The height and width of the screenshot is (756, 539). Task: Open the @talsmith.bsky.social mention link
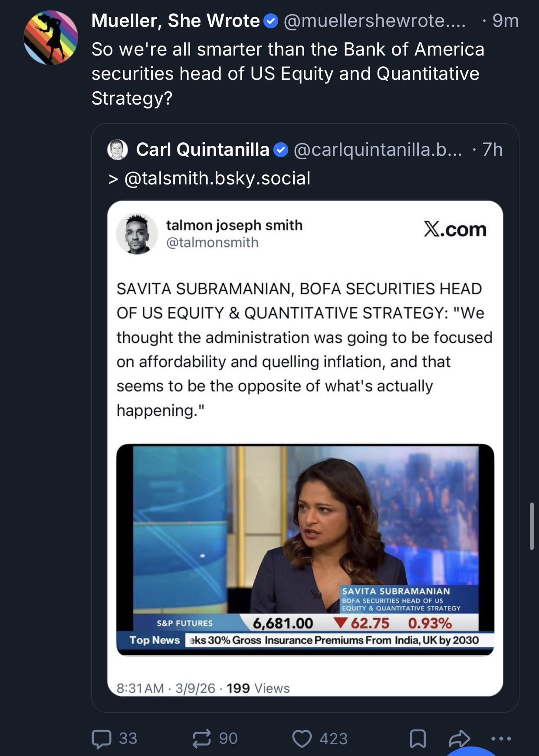(217, 178)
